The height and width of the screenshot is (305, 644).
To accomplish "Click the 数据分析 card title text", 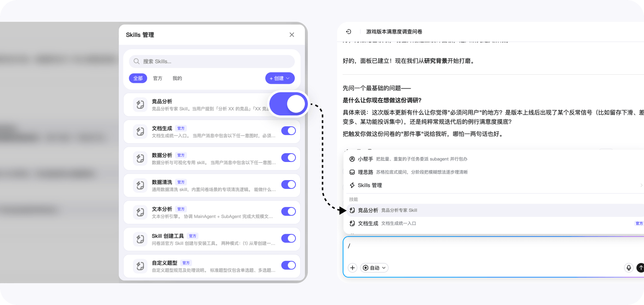I will (162, 155).
